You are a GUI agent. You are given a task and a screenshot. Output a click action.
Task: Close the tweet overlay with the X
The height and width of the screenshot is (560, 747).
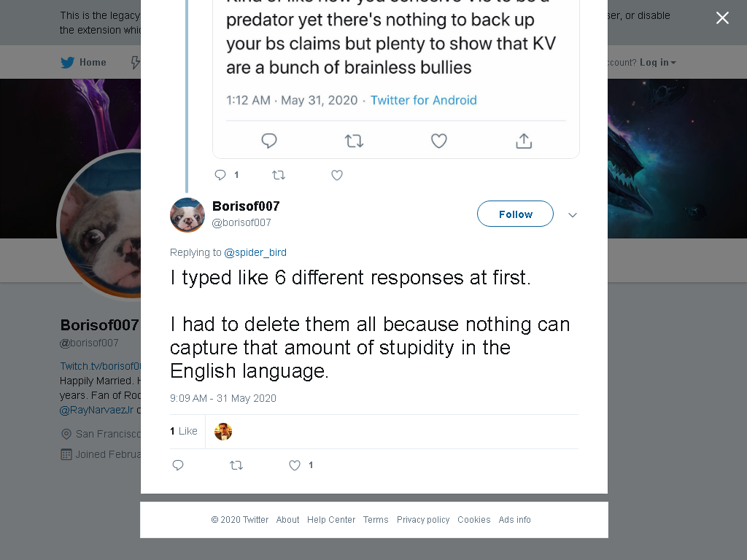tap(722, 18)
